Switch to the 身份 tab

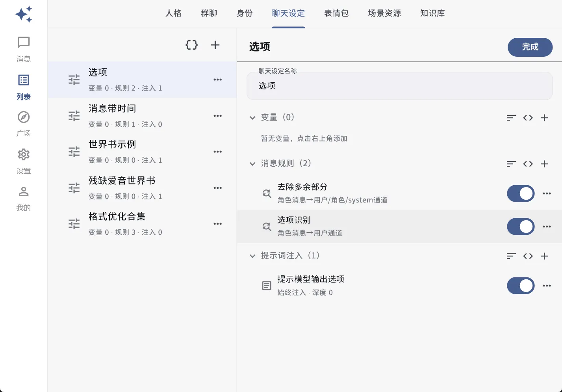coord(245,13)
